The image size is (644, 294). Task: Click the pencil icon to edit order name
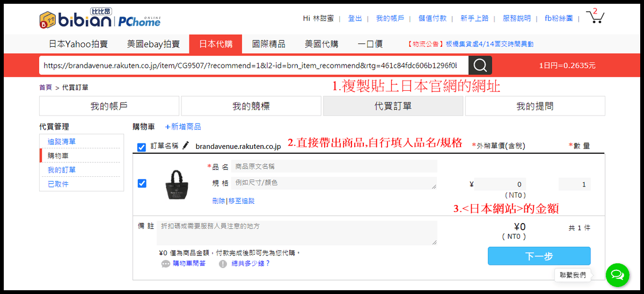tap(186, 146)
